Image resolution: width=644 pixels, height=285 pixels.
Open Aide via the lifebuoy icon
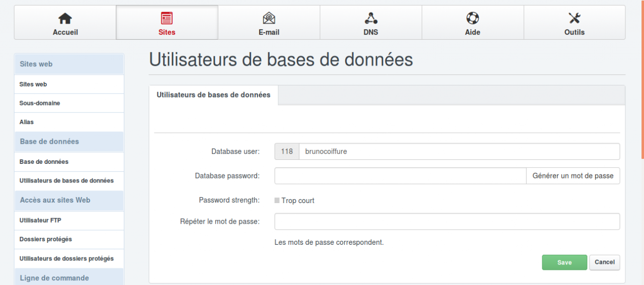(472, 19)
